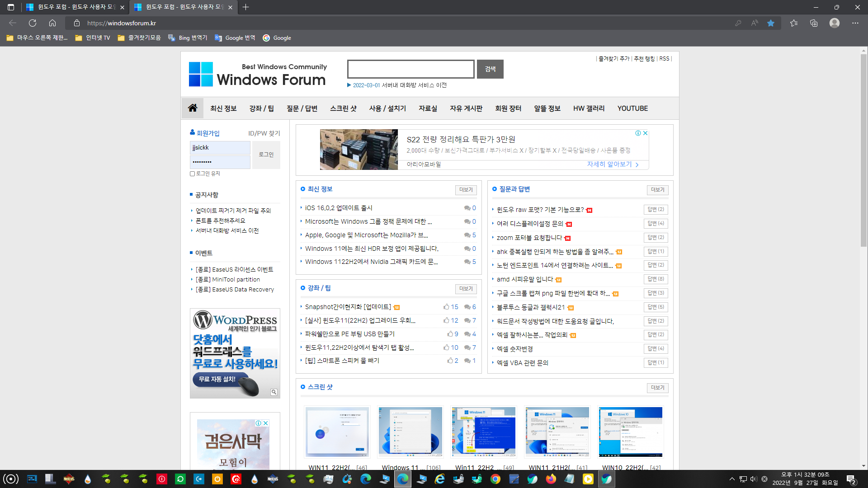Open Bing 번역기 bookmark
The image size is (868, 488).
[188, 38]
